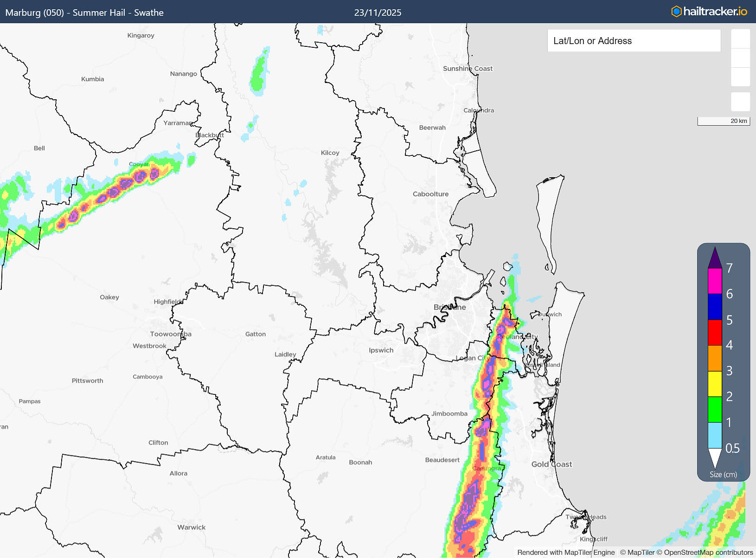Click the hailtracker.io logo
Screen dimensions: 756x558
click(x=709, y=12)
